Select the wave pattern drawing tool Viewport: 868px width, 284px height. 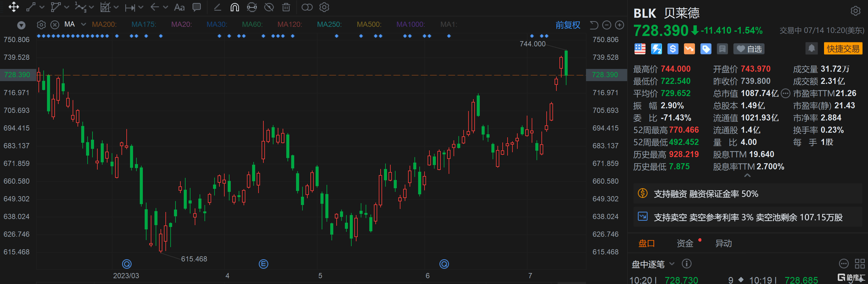point(80,7)
